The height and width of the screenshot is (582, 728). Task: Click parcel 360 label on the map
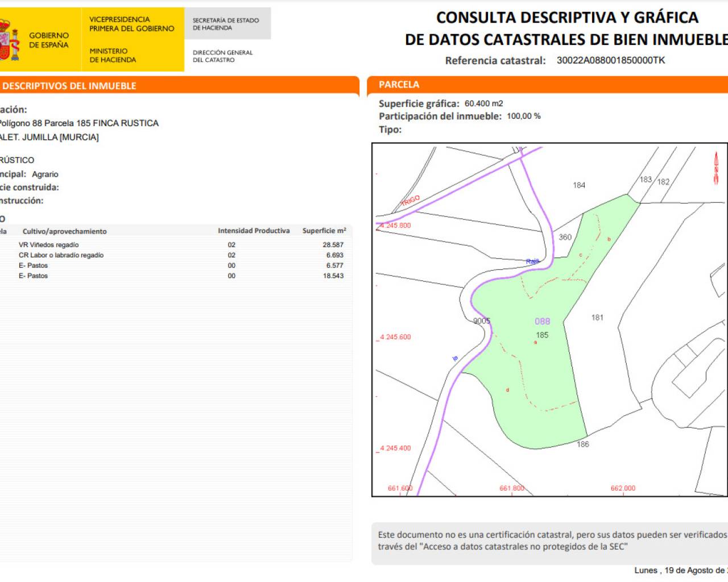coord(565,237)
